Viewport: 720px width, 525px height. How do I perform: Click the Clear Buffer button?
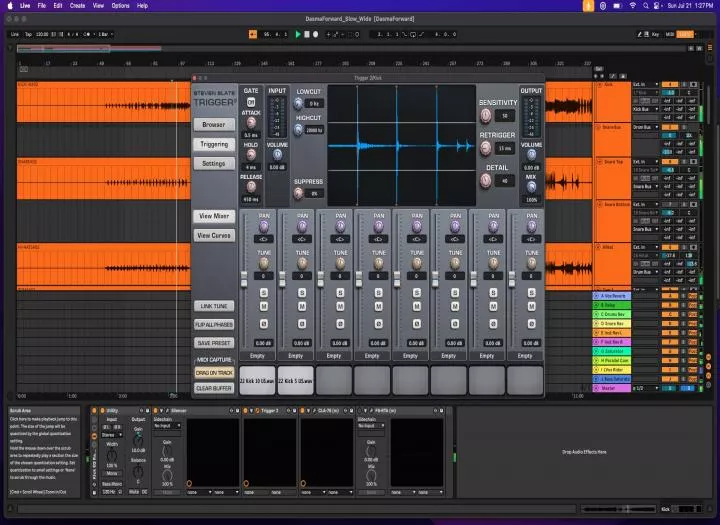[214, 388]
